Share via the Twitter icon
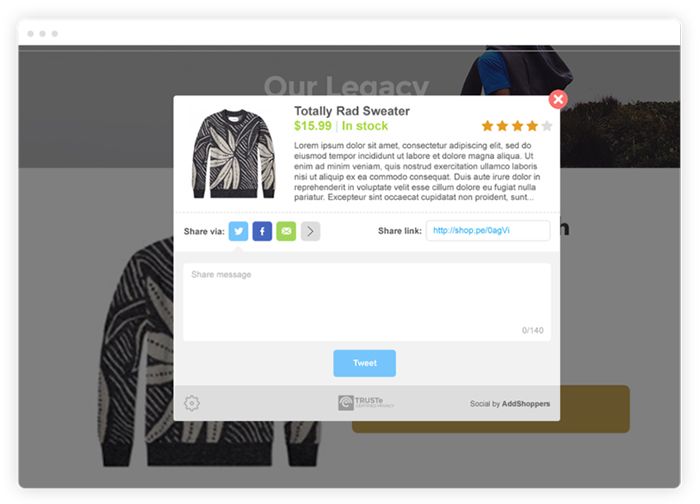Viewport: 700px width, 504px height. pyautogui.click(x=238, y=231)
